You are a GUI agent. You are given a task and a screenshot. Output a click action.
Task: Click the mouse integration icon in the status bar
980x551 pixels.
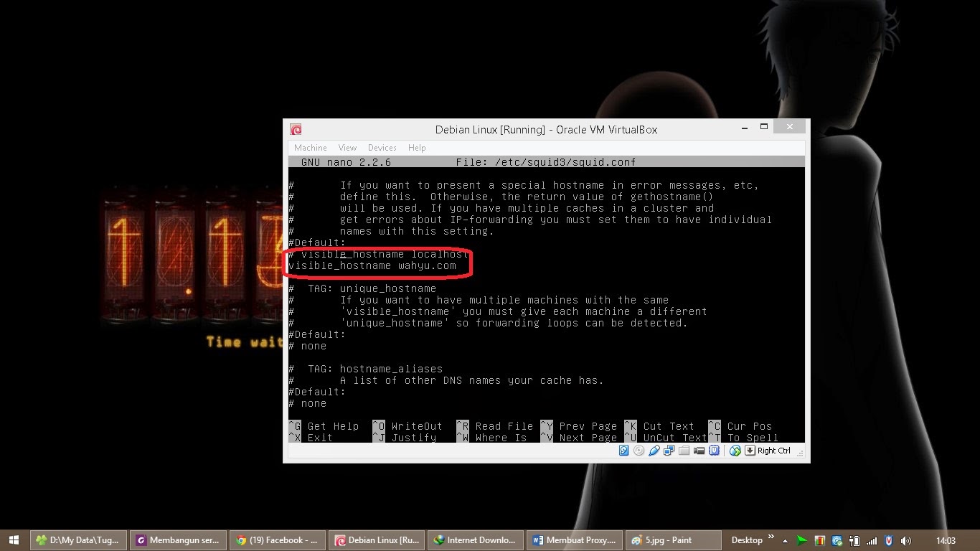tap(735, 450)
